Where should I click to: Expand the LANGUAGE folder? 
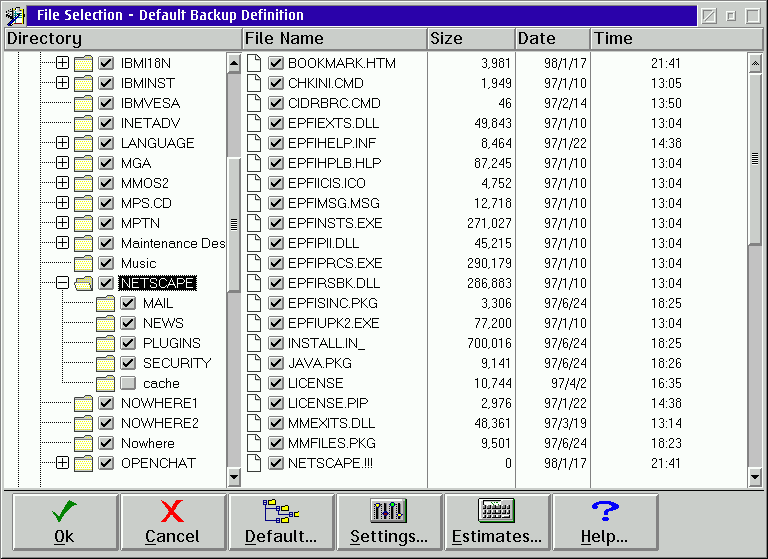(x=62, y=143)
